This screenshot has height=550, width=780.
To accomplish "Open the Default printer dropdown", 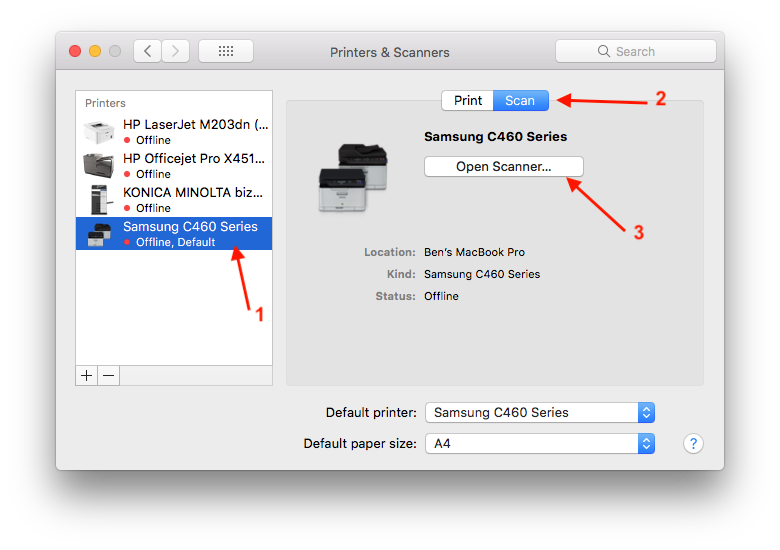I will pyautogui.click(x=540, y=412).
